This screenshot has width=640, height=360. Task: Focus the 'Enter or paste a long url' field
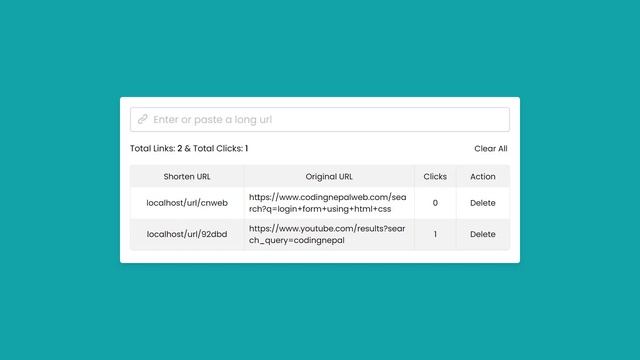point(320,120)
